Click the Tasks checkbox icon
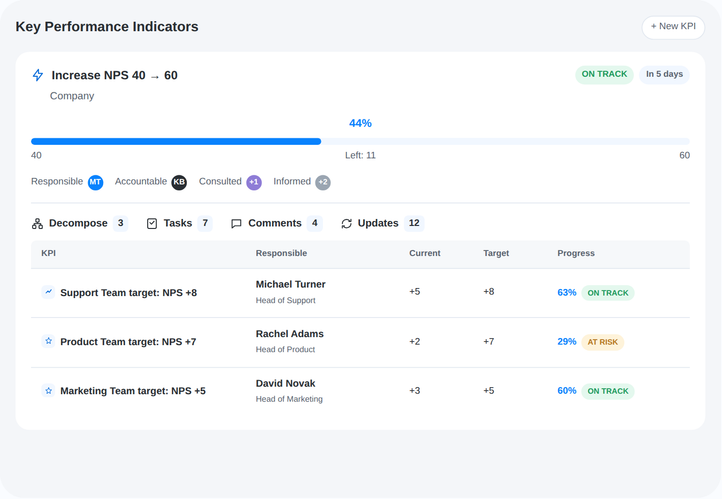Viewport: 722px width, 499px height. pos(152,224)
